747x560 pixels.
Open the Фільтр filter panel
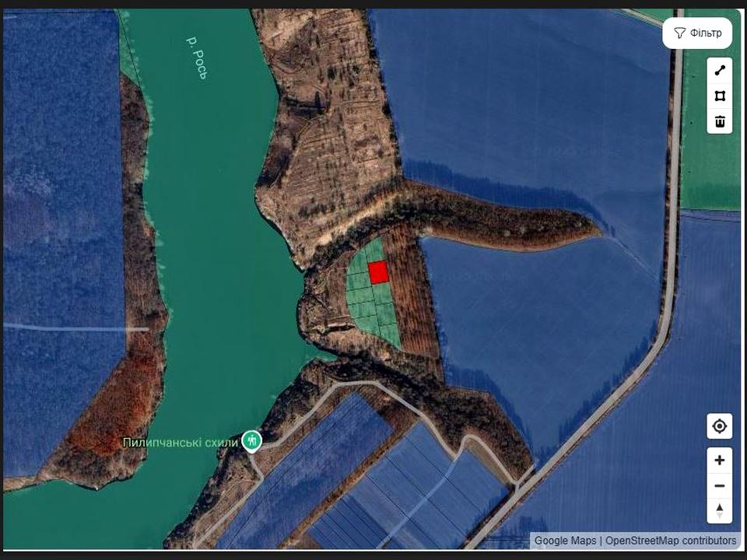point(697,33)
